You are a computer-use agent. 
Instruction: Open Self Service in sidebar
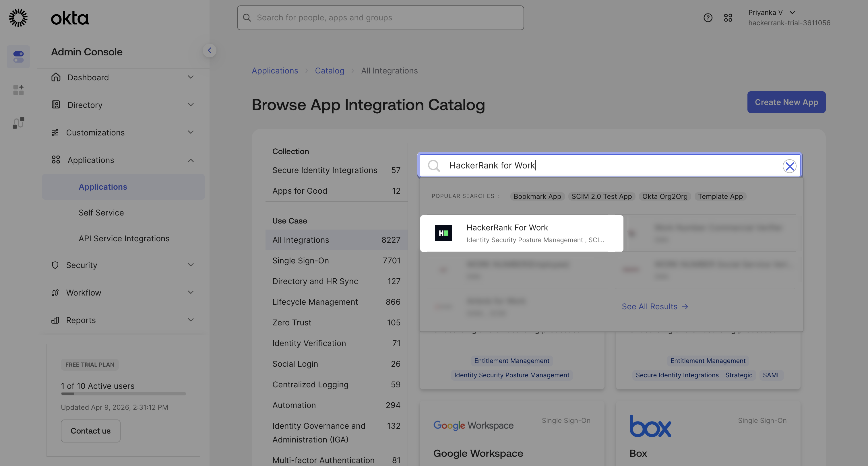[x=101, y=213]
